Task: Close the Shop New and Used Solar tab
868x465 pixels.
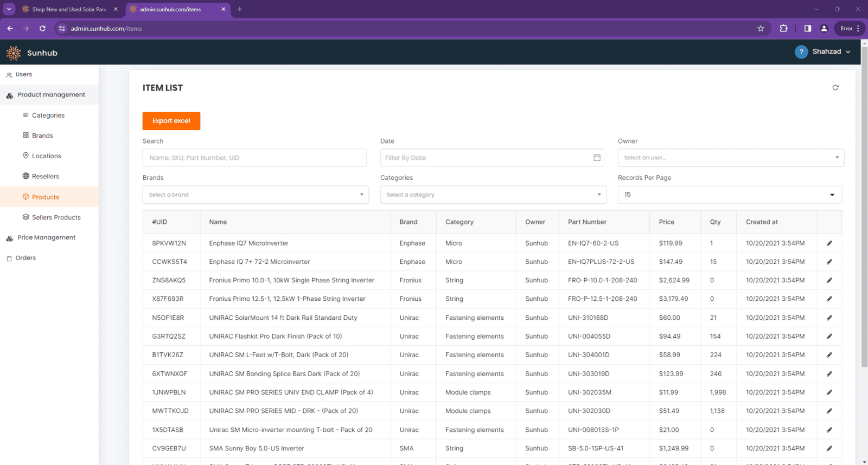Action: (116, 9)
